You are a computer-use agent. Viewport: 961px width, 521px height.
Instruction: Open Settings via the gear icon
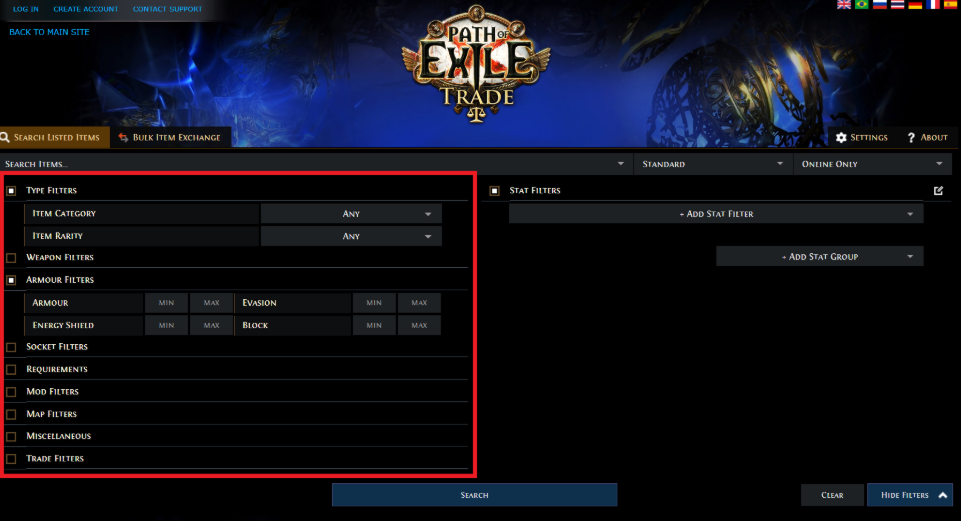point(841,137)
